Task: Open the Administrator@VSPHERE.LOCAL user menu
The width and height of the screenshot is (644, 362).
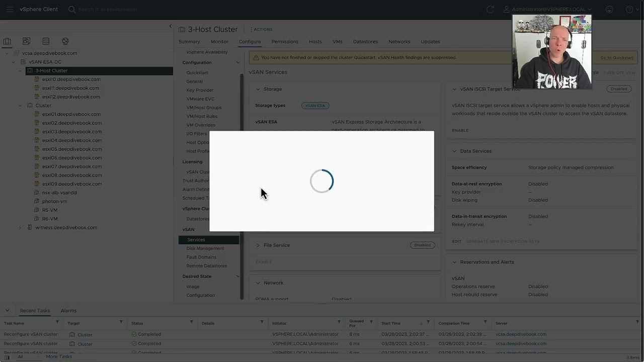Action: click(x=548, y=9)
